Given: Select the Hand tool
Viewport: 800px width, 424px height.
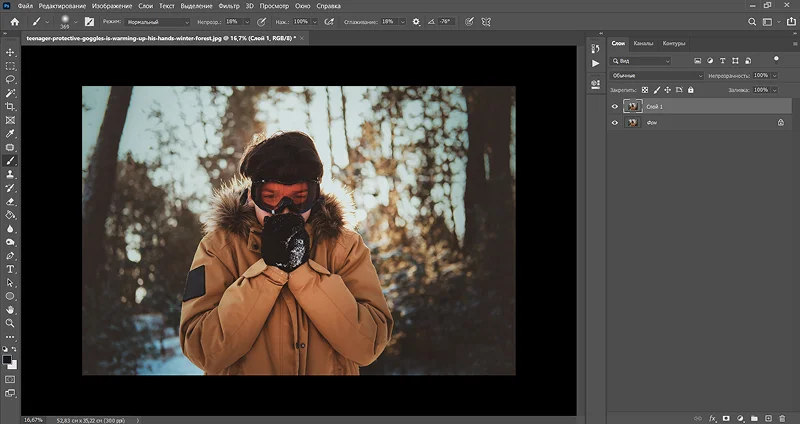Looking at the screenshot, I should 10,310.
